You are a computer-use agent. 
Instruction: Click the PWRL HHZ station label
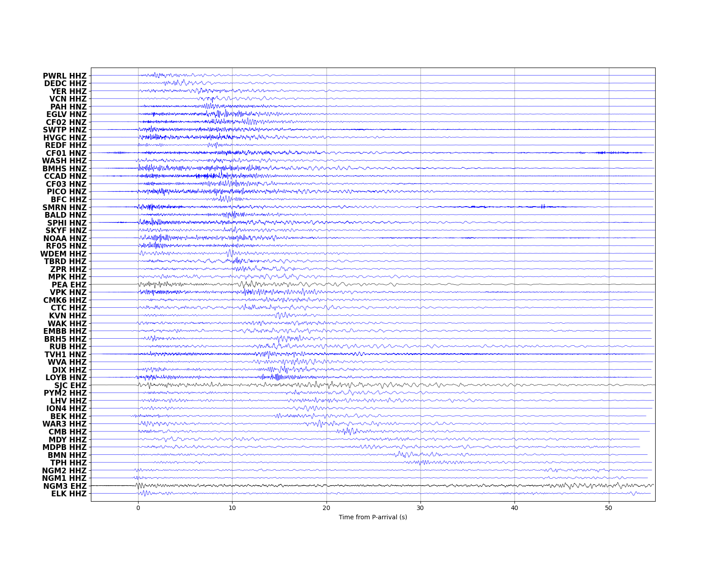[x=65, y=76]
